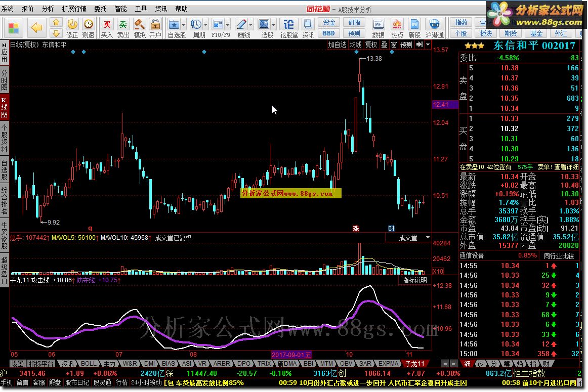Go back with the yellow left arrow

(x=36, y=27)
